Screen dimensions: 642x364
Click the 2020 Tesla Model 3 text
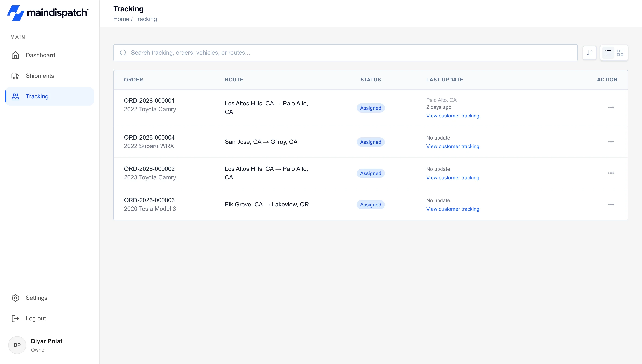[150, 209]
